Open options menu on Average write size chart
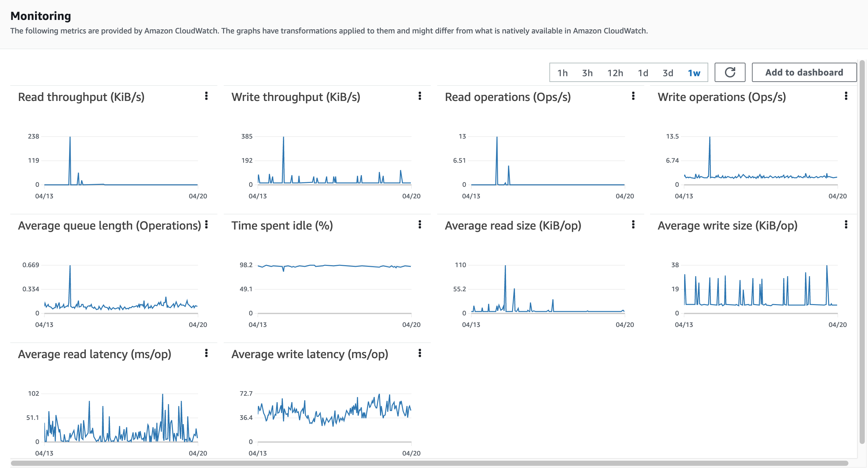 (846, 225)
